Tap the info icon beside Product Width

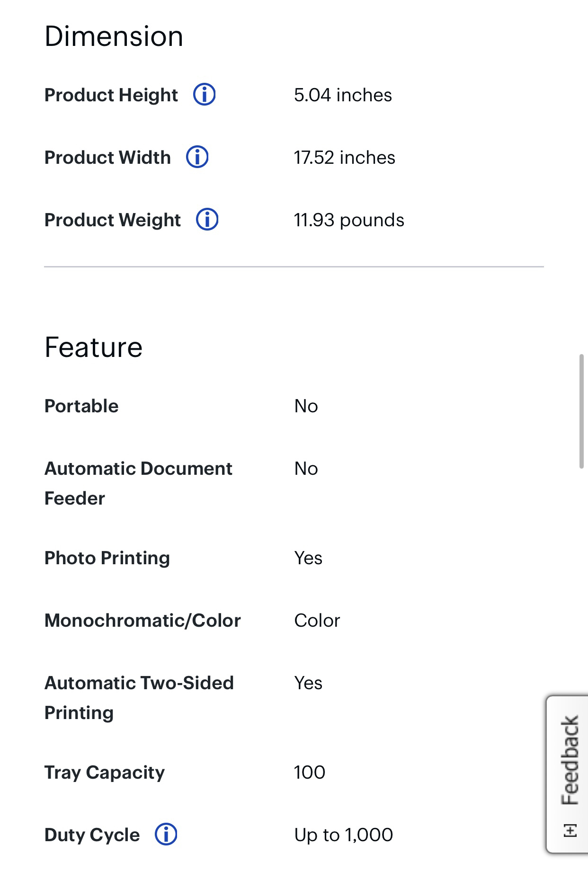pyautogui.click(x=197, y=157)
